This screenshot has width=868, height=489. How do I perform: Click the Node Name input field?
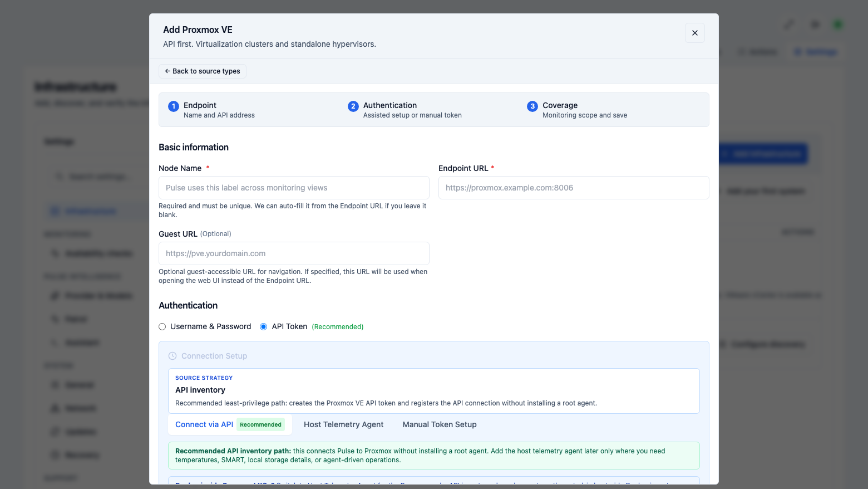point(294,188)
